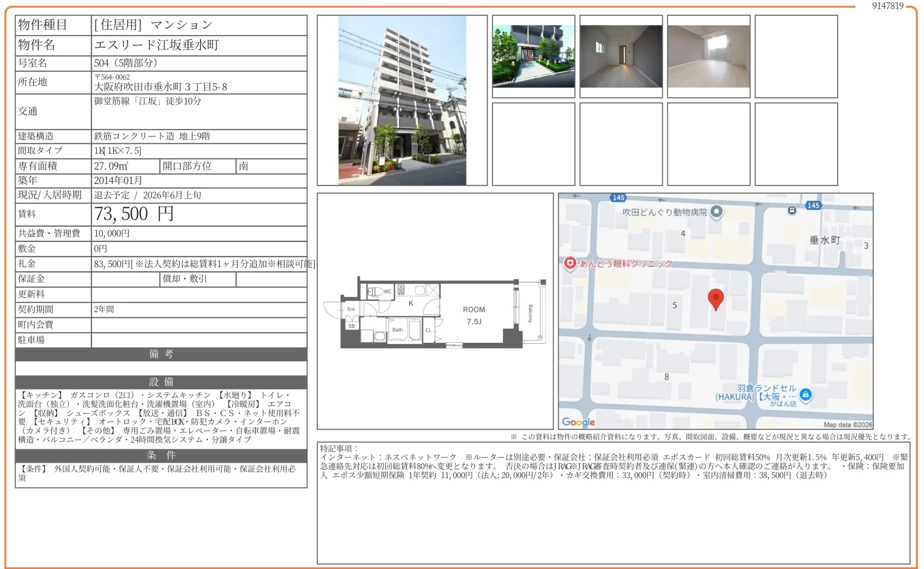Viewport: 924px width, 569px height.
Task: Click the entrance greenery photo thumbnail
Action: tap(533, 56)
